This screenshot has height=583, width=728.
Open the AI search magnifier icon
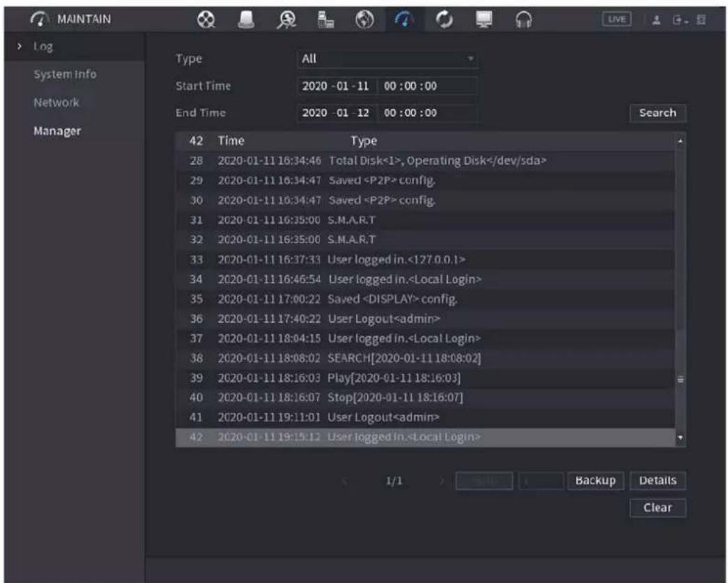coord(286,20)
